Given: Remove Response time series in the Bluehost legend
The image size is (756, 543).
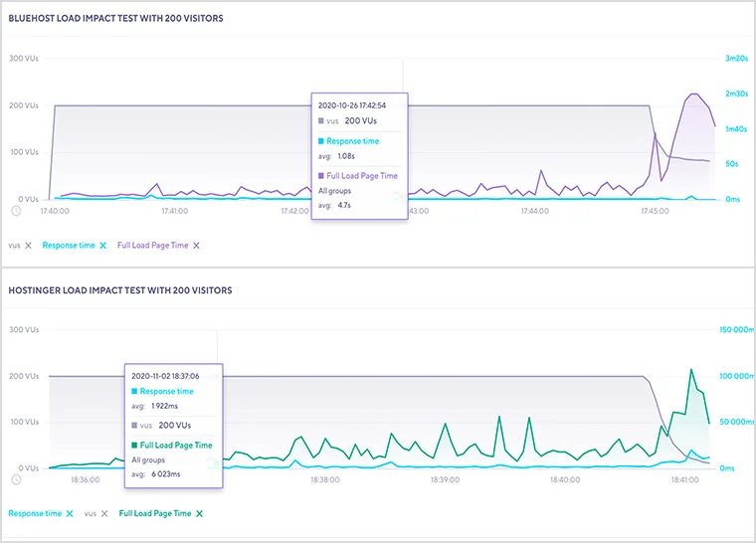Looking at the screenshot, I should coord(102,246).
